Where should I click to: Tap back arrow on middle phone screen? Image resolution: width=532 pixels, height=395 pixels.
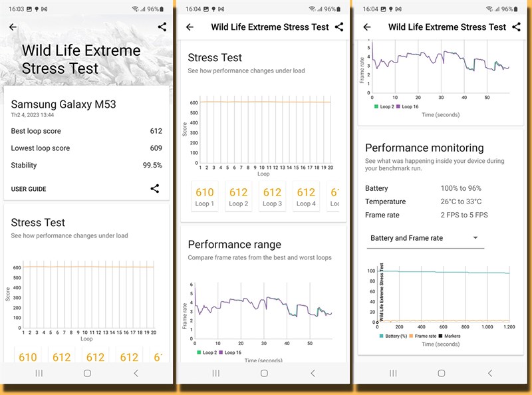pos(190,27)
